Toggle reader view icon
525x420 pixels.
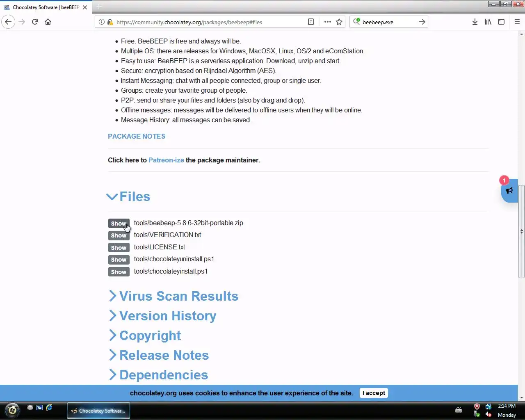point(311,22)
